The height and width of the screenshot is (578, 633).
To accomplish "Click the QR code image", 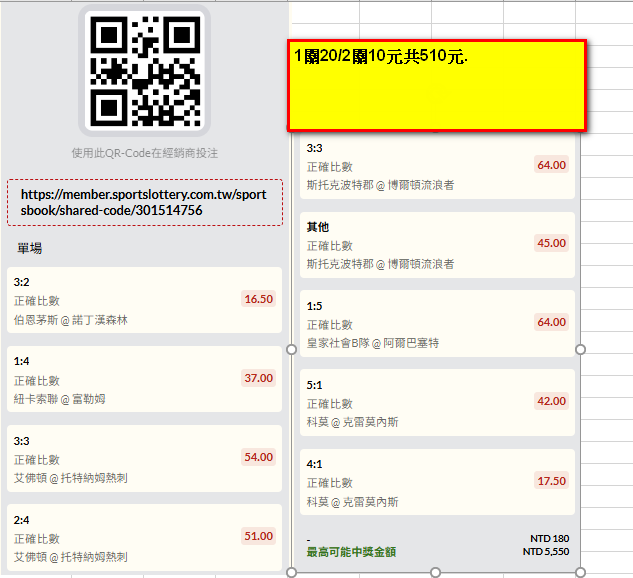I will (145, 71).
